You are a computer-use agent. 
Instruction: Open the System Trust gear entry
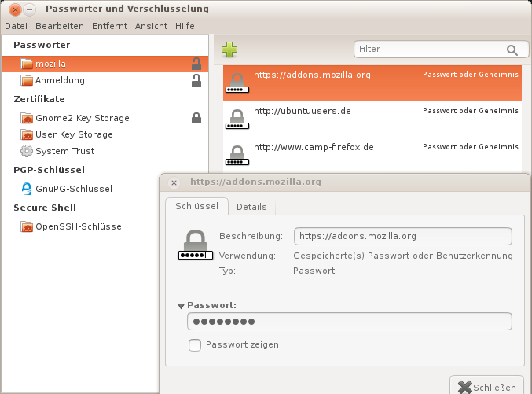(x=64, y=151)
